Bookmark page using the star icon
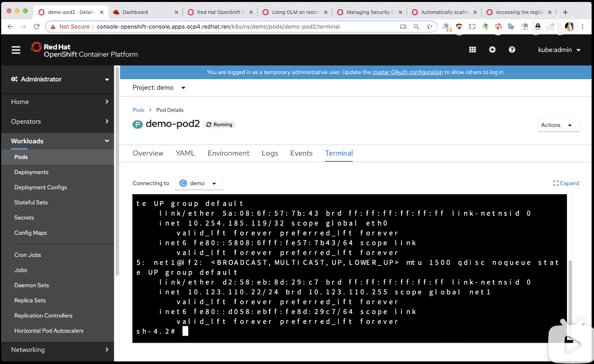The width and height of the screenshot is (594, 364). pyautogui.click(x=429, y=27)
